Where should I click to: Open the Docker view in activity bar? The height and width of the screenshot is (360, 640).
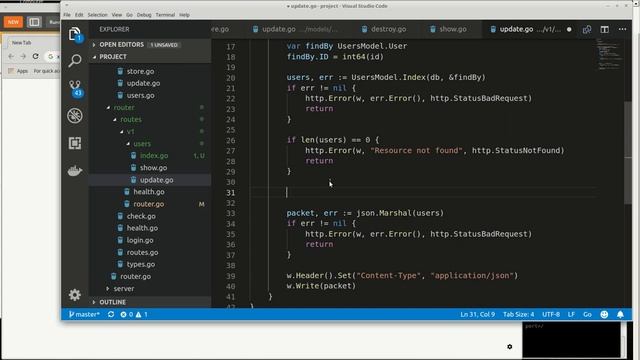[x=75, y=170]
